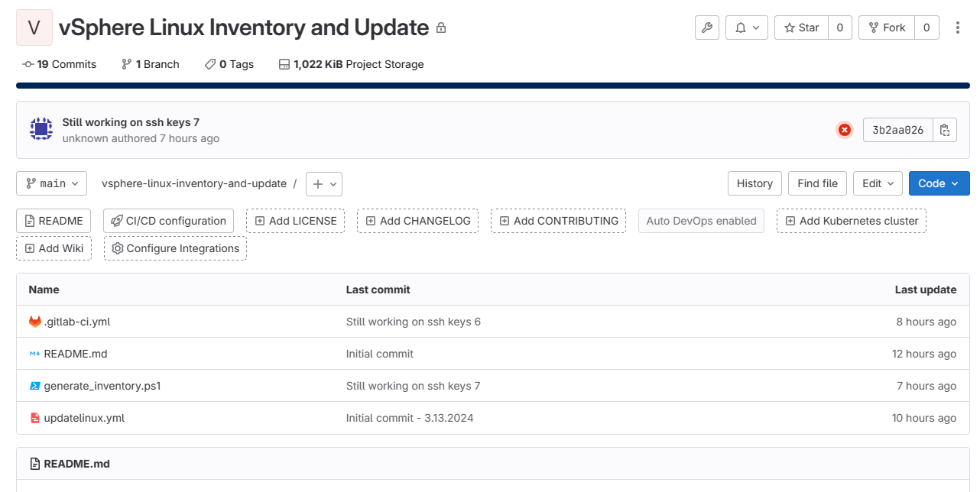Expand the main branch selector
Image resolution: width=980 pixels, height=492 pixels.
tap(51, 183)
